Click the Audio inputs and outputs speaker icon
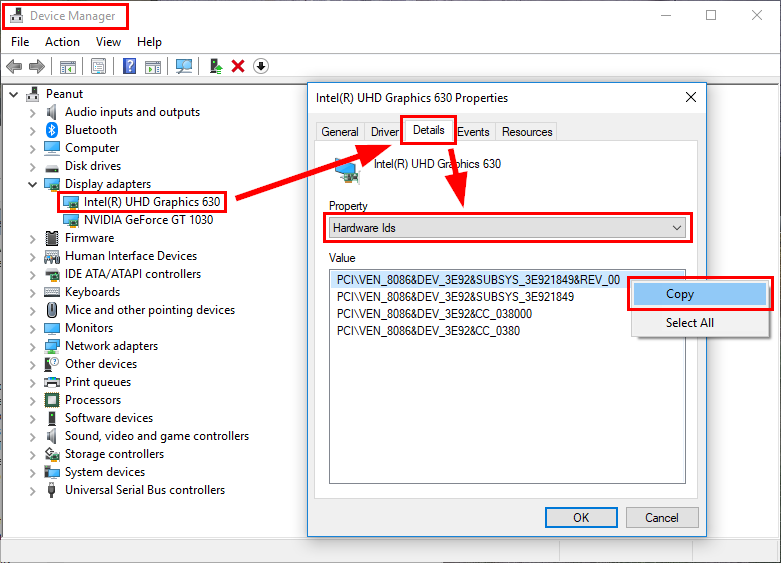This screenshot has height=563, width=781. [x=51, y=112]
